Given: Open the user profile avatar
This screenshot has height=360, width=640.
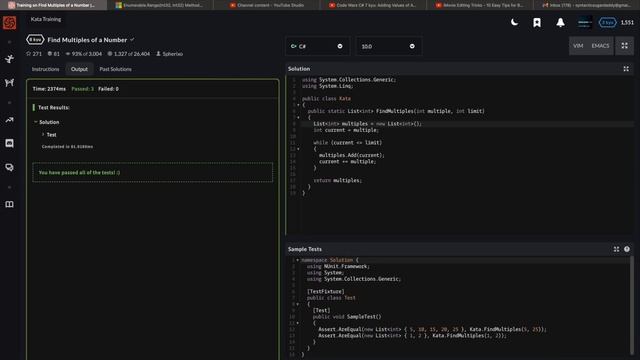Looking at the screenshot, I should pyautogui.click(x=584, y=22).
